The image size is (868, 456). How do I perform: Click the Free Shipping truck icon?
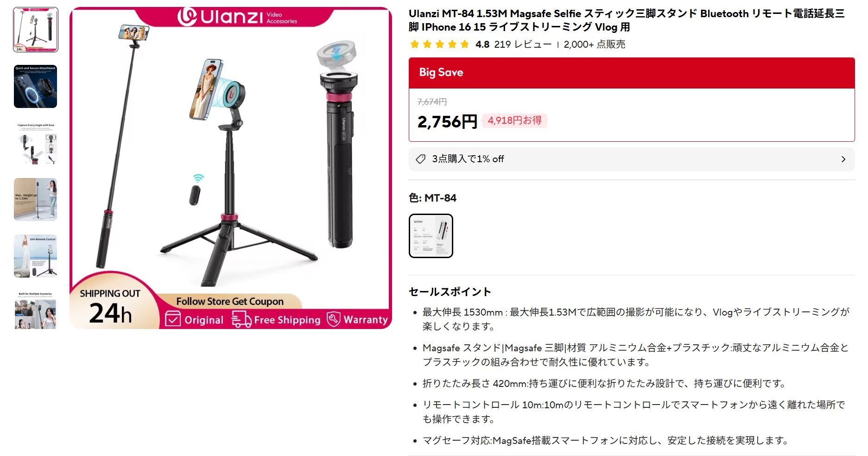coord(241,319)
